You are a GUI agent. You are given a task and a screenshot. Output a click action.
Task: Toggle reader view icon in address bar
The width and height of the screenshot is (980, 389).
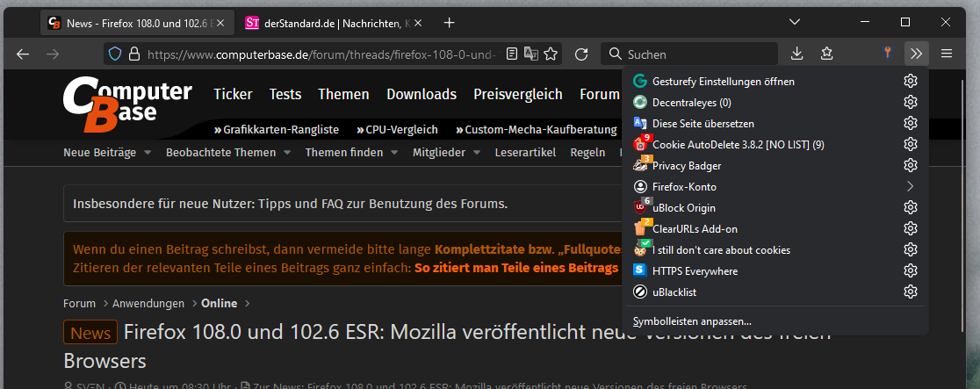coord(512,54)
